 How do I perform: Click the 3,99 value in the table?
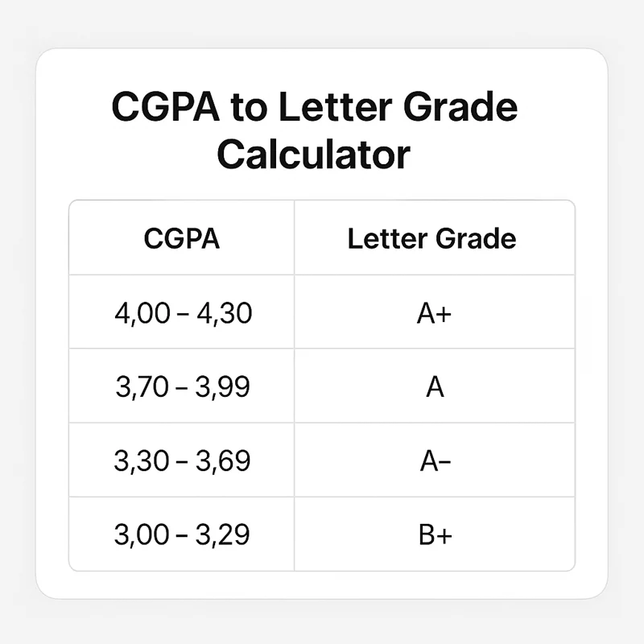pyautogui.click(x=222, y=387)
